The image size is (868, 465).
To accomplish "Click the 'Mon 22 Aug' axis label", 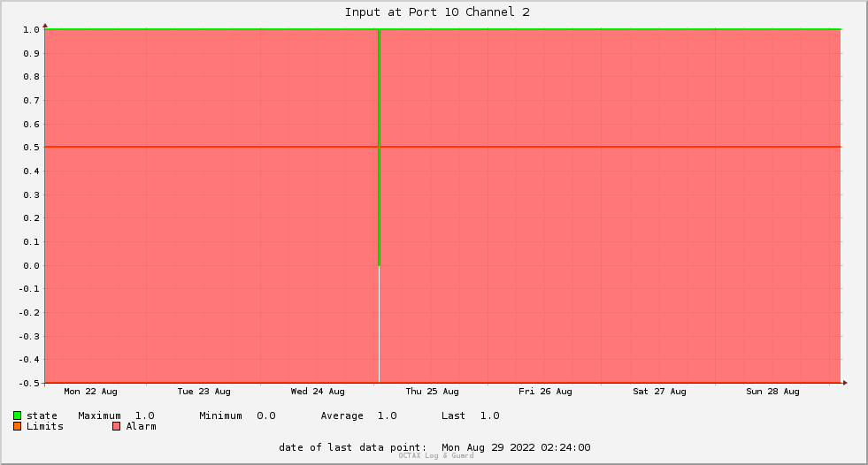I will point(91,392).
